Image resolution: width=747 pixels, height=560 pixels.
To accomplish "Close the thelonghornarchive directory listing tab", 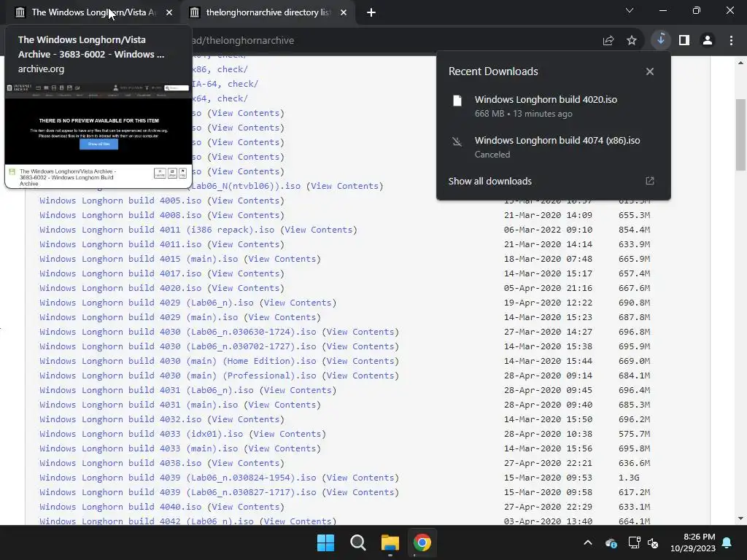I will [344, 12].
